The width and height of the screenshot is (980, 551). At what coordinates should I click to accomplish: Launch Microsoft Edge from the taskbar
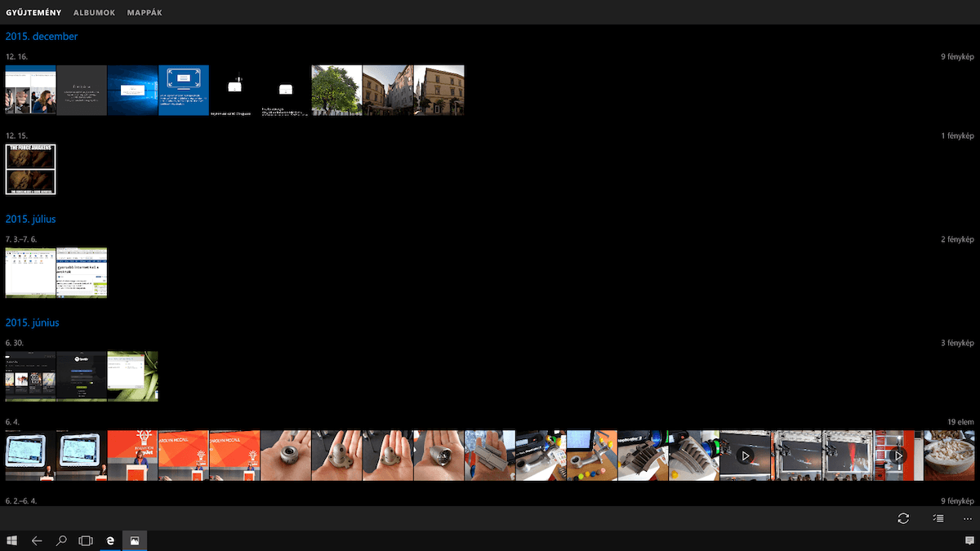click(110, 540)
